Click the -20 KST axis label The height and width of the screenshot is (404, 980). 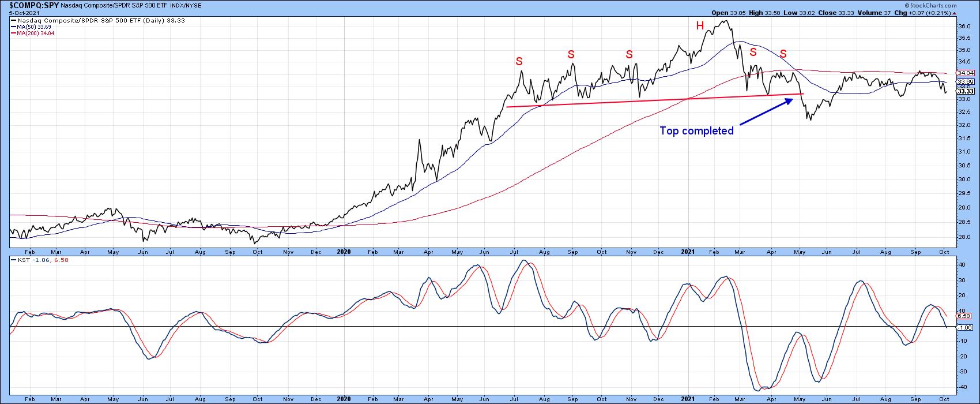point(963,356)
